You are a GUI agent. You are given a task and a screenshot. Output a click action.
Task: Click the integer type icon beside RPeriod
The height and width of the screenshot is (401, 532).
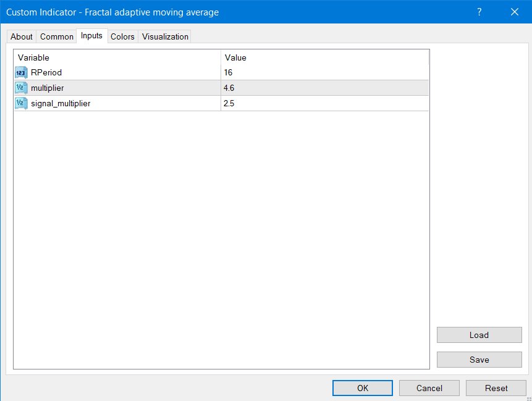coord(21,73)
